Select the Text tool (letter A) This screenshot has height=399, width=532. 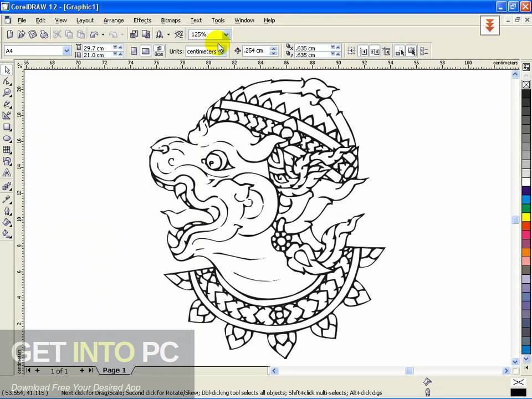coord(7,173)
